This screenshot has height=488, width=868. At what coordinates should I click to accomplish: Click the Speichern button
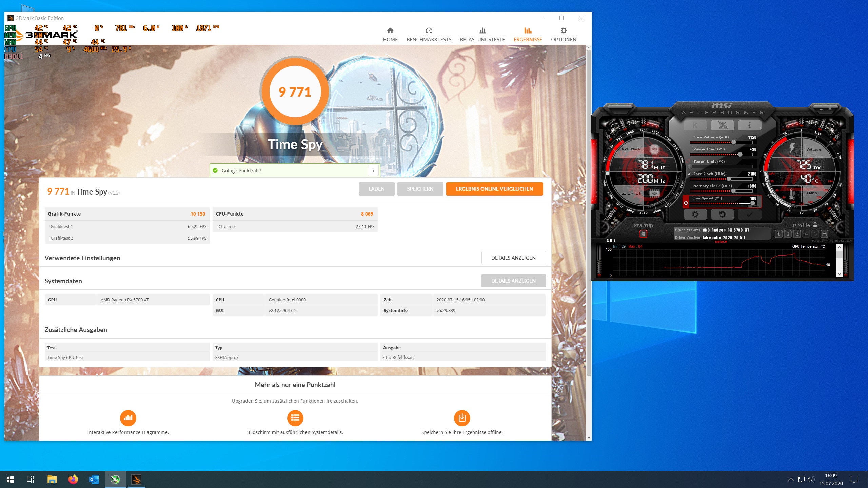tap(420, 189)
